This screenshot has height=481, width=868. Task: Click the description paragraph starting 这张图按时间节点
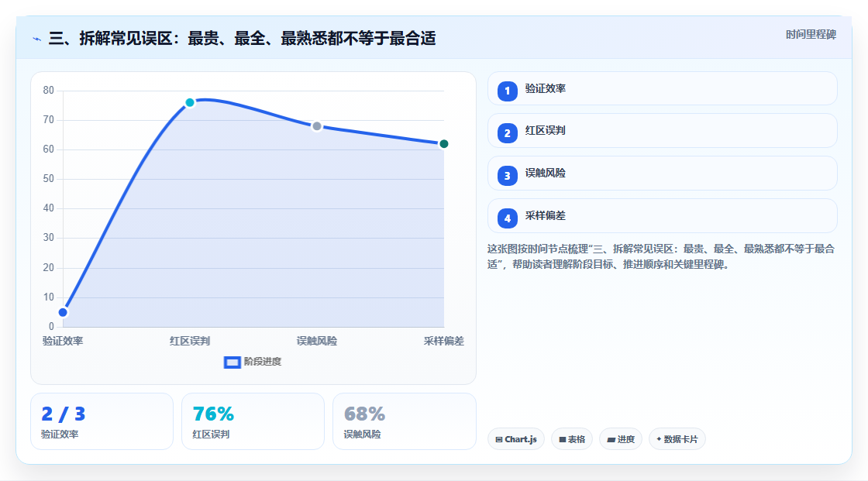(x=661, y=257)
